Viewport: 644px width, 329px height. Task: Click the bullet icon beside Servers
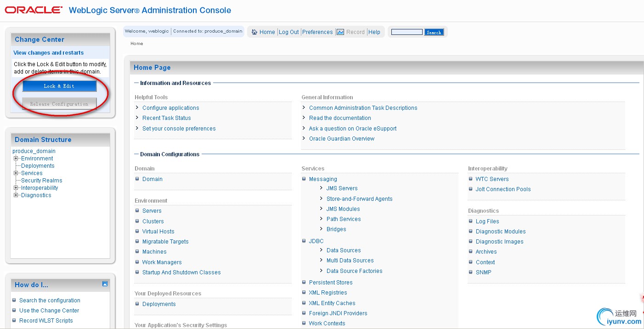click(137, 210)
